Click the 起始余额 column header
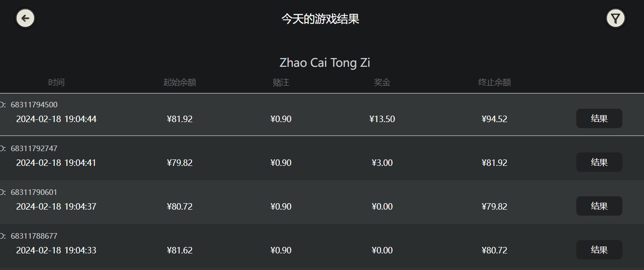This screenshot has width=644, height=270. pyautogui.click(x=180, y=82)
